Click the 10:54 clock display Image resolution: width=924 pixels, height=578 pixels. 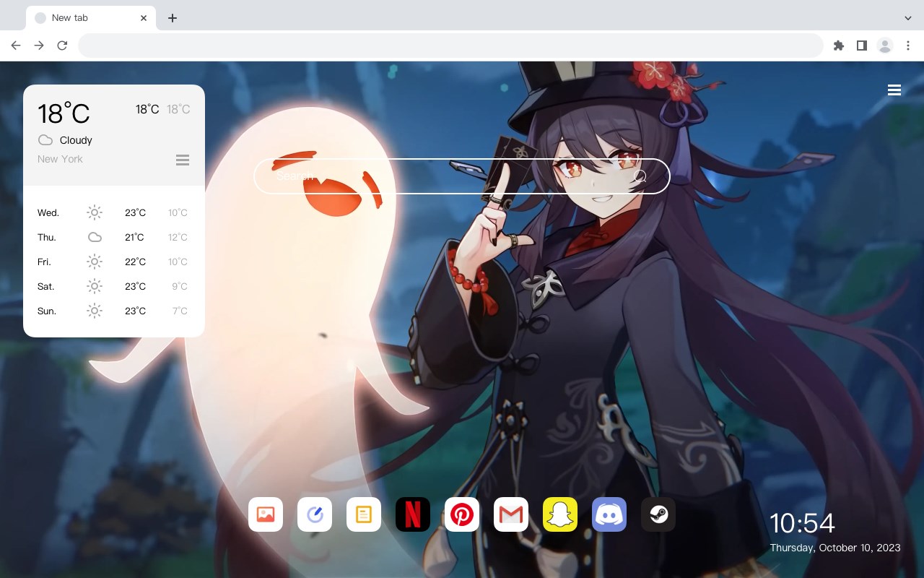pos(802,523)
